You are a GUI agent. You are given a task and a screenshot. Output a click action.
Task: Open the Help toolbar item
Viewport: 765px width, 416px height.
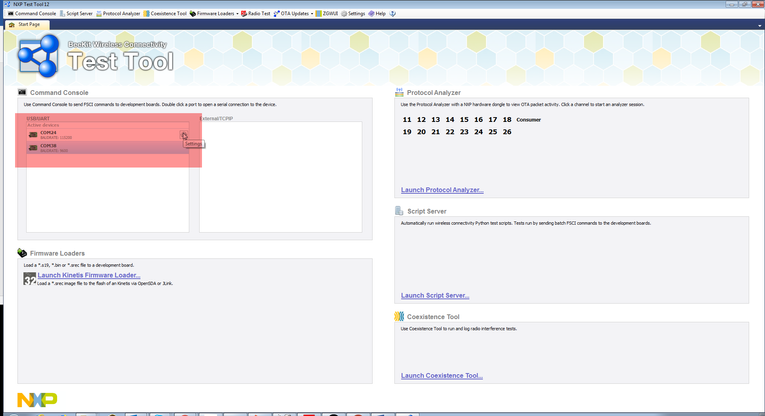[377, 14]
